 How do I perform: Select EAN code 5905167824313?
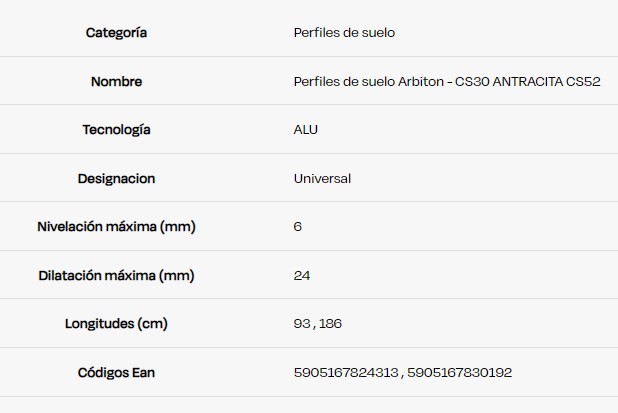tap(346, 372)
